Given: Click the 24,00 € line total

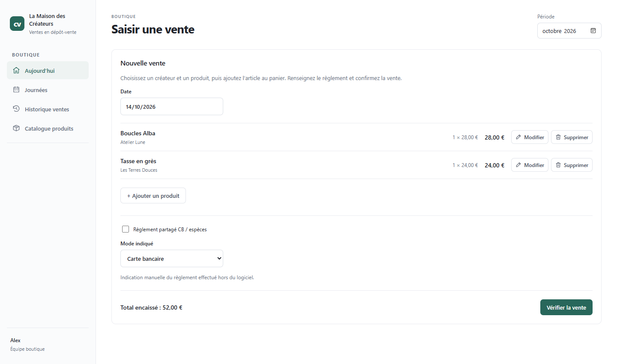Looking at the screenshot, I should click(x=494, y=165).
